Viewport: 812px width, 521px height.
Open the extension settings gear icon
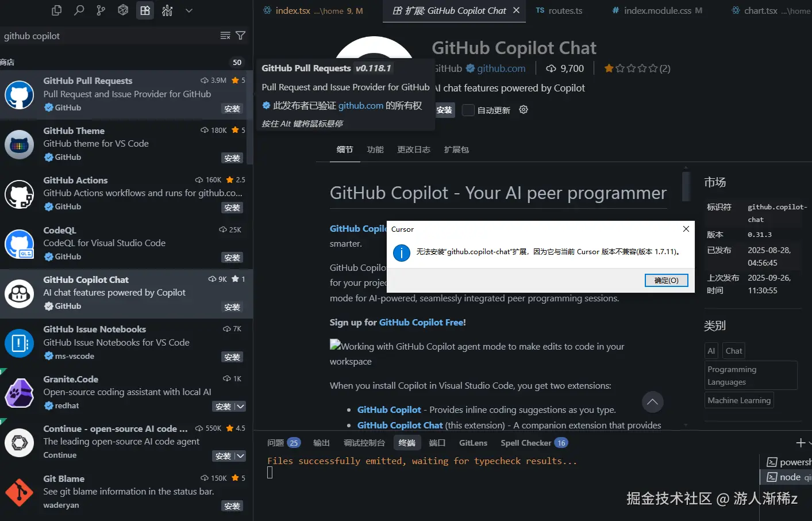524,110
